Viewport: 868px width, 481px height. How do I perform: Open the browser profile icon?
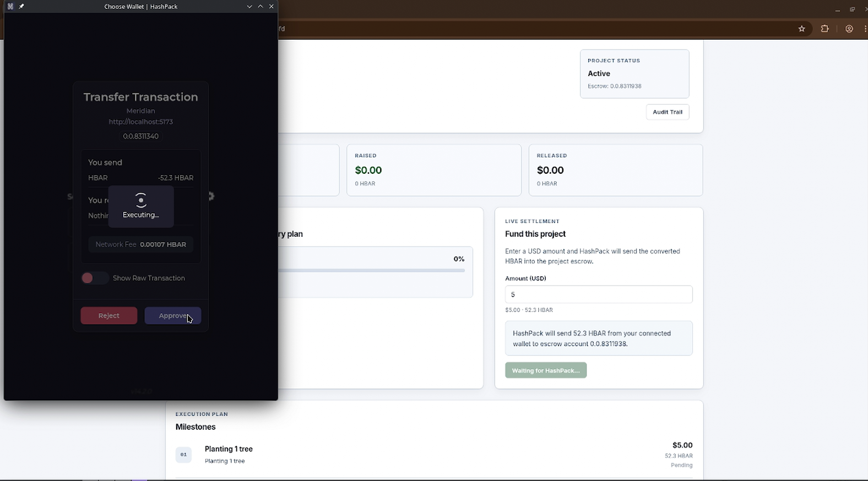click(x=849, y=29)
